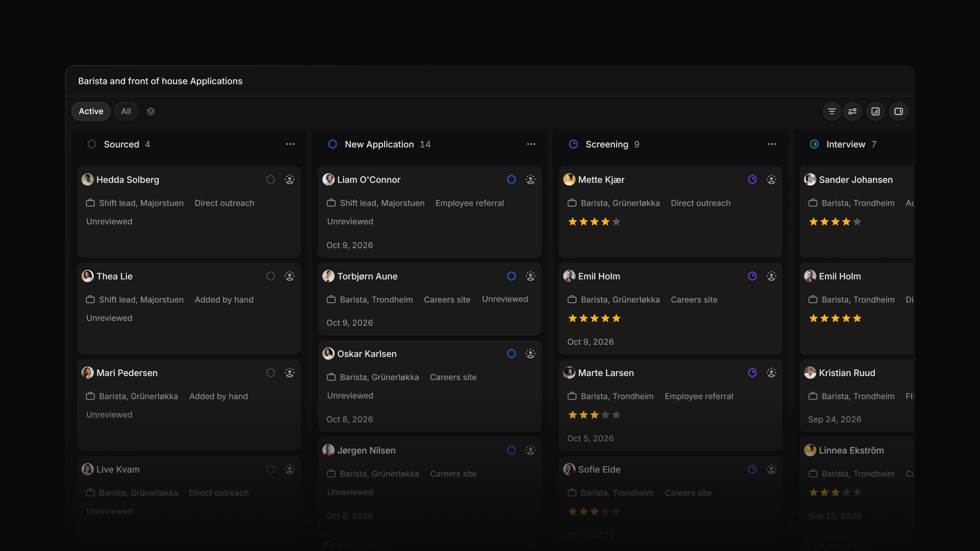The width and height of the screenshot is (980, 551).
Task: Click Thea Lie's avatar thumbnail
Action: (x=88, y=276)
